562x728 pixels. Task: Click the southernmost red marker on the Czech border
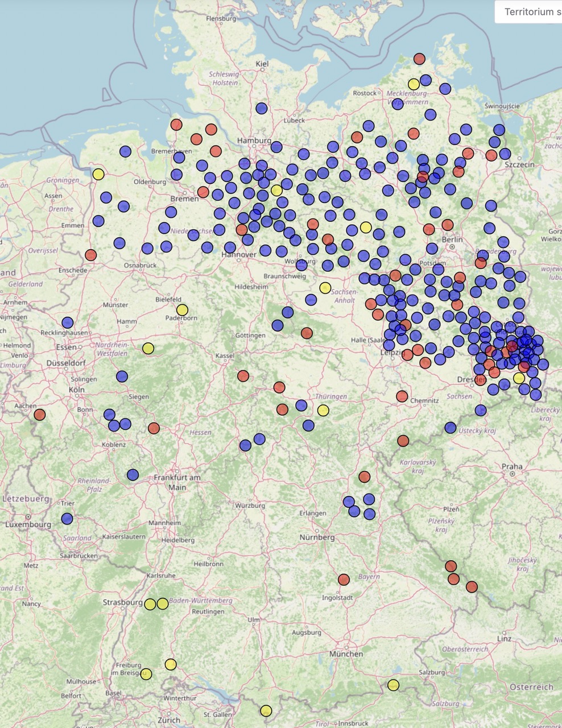[472, 586]
